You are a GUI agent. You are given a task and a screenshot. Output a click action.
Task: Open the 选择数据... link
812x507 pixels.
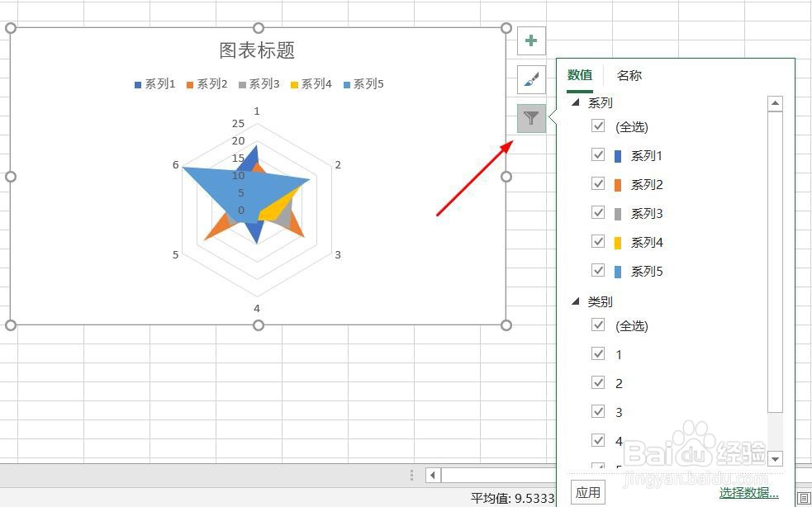(749, 493)
